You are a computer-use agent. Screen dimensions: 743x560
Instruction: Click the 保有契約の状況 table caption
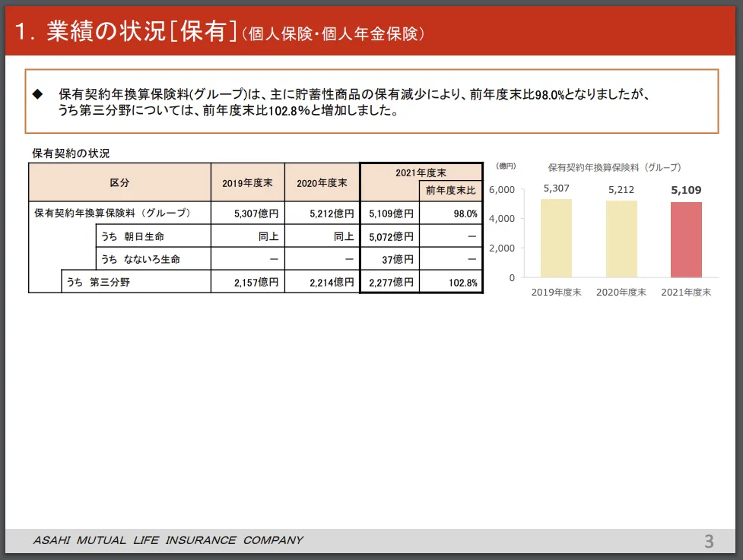coord(71,153)
